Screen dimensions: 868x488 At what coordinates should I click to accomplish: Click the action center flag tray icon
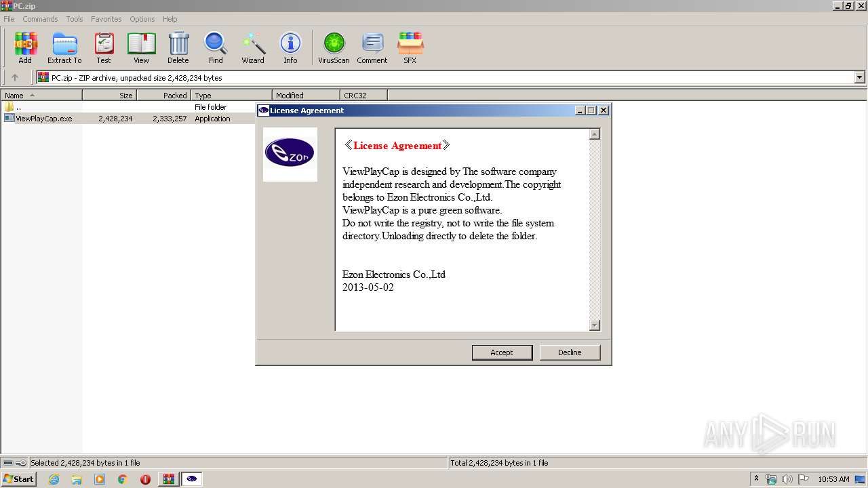tap(804, 479)
